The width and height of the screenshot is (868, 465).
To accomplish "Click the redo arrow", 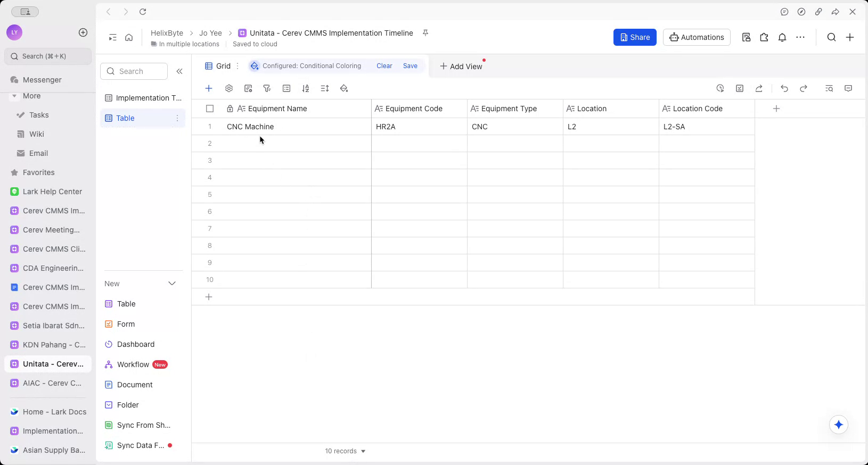I will [804, 88].
